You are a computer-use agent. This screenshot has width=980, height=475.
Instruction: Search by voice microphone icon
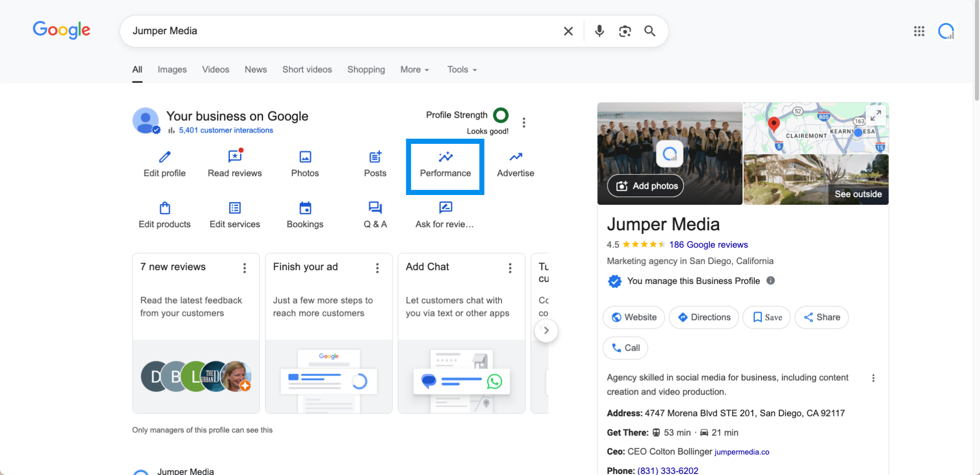[x=599, y=31]
